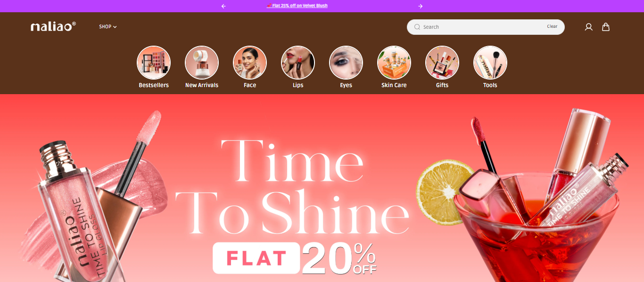Select the Face category image

[250, 62]
